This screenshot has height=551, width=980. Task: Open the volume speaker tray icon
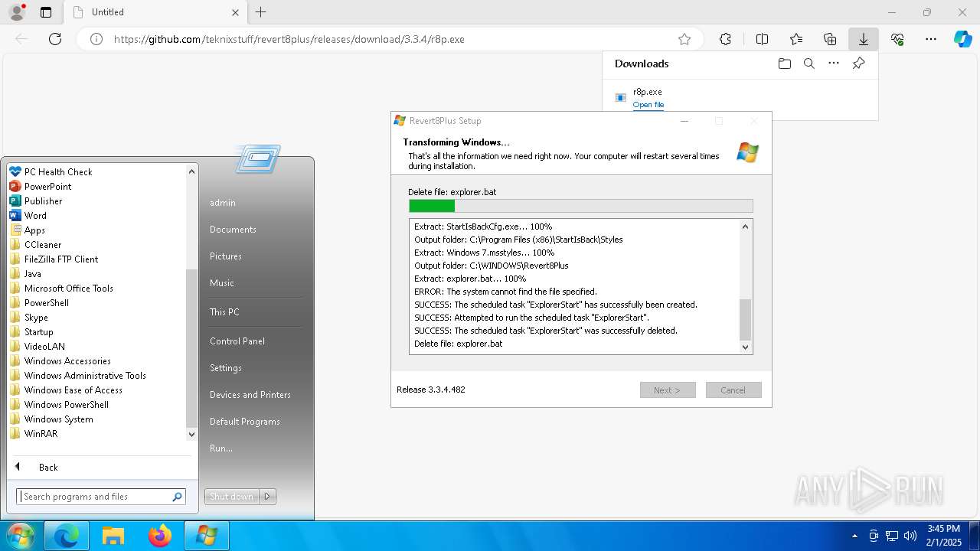[910, 536]
